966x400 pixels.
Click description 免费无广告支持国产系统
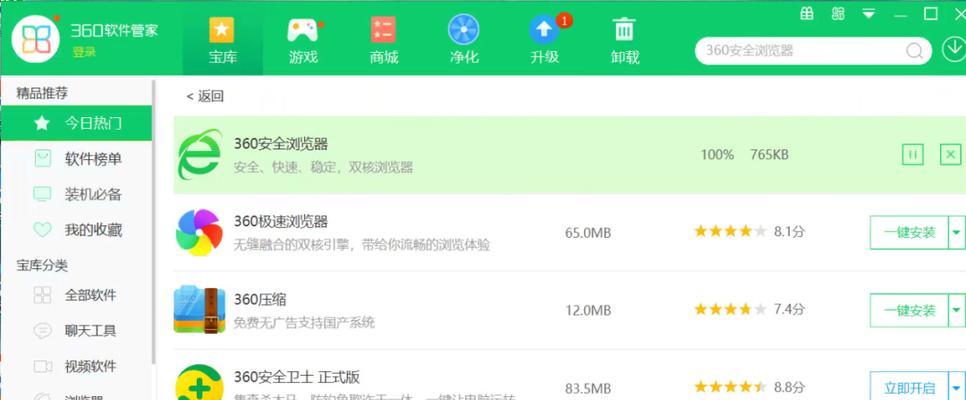304,323
